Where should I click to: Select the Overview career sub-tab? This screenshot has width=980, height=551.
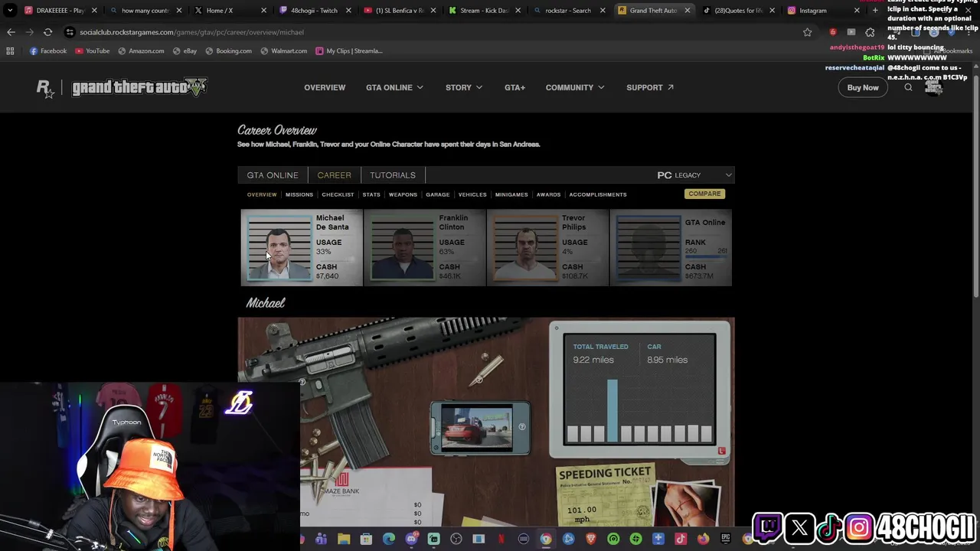click(262, 194)
